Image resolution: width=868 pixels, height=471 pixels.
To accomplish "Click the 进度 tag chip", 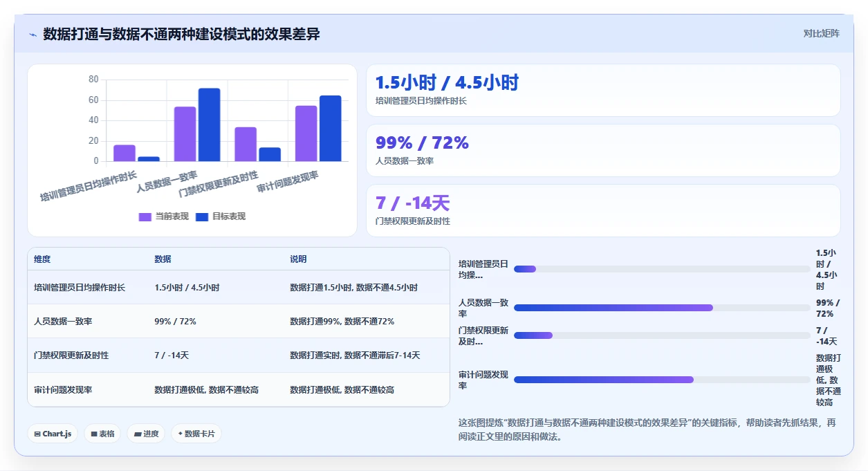I will (146, 434).
